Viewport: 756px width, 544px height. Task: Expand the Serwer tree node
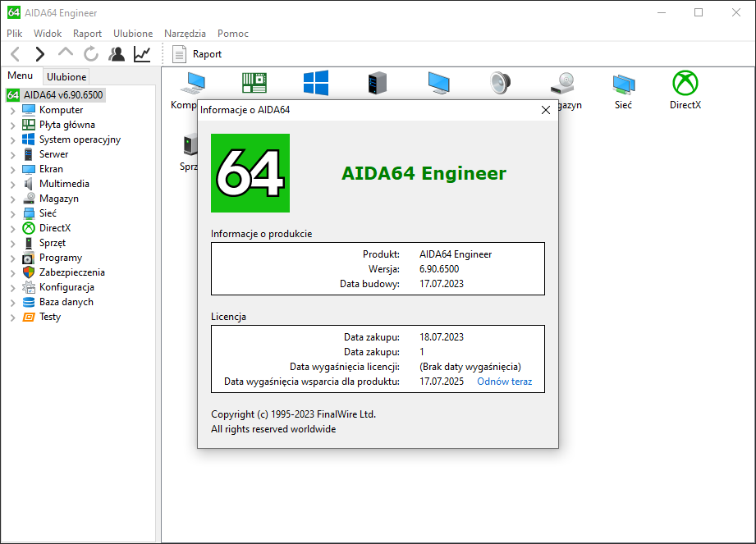pos(12,155)
